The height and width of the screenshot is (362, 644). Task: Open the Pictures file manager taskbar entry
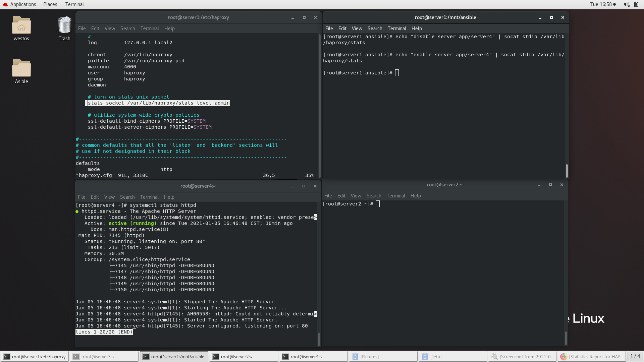(x=382, y=357)
